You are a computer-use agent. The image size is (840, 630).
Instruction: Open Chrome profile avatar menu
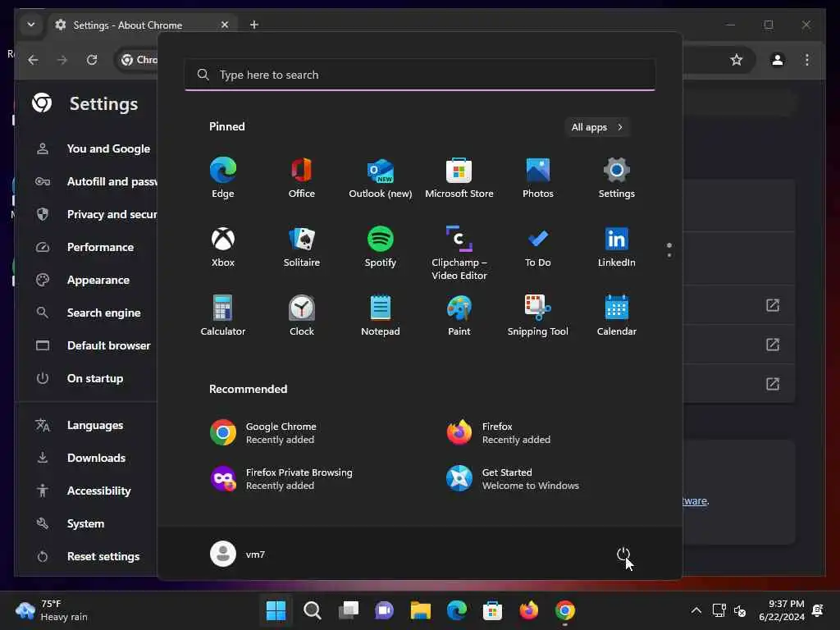pyautogui.click(x=778, y=60)
